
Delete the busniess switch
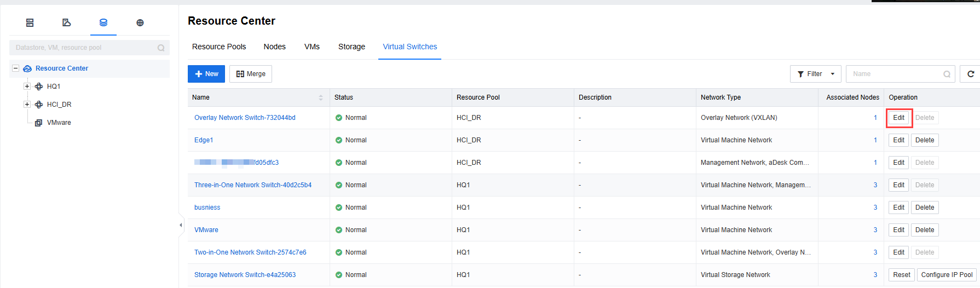click(925, 208)
